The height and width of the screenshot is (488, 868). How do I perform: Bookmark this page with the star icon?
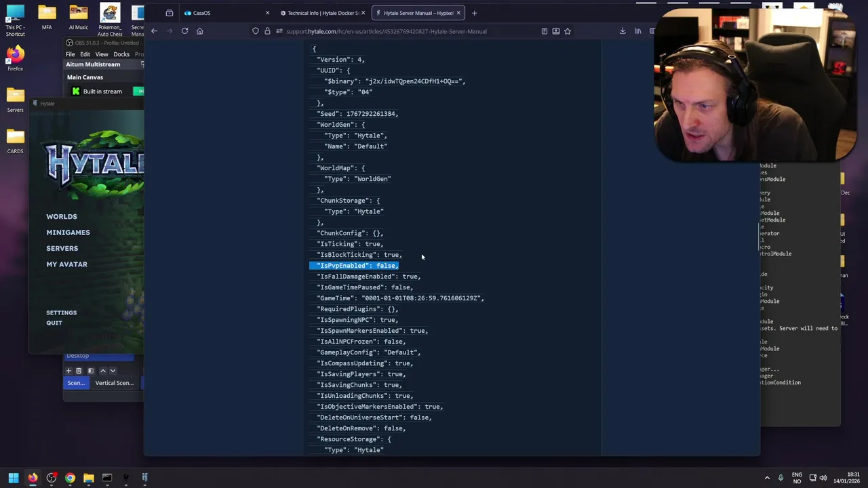tap(568, 31)
